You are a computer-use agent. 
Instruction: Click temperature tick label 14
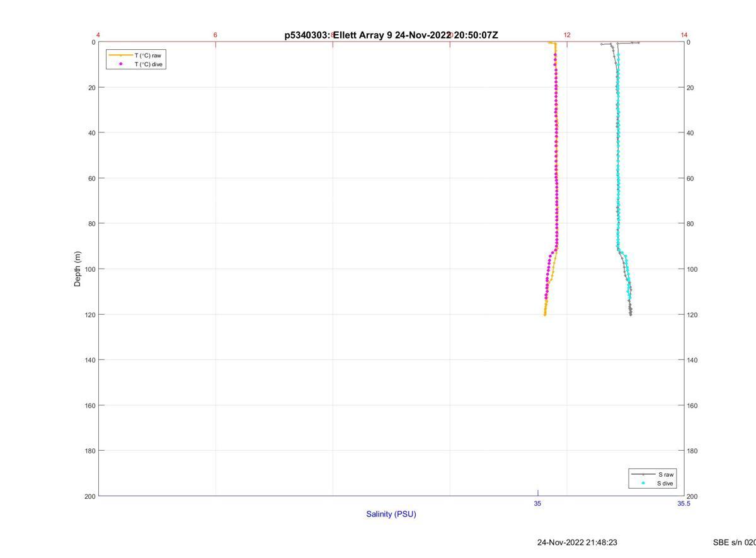[x=684, y=35]
